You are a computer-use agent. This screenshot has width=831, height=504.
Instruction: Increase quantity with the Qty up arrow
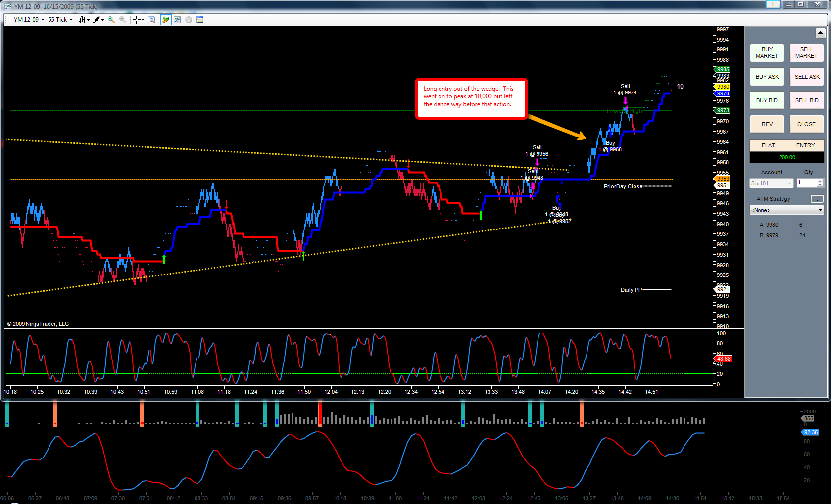pos(820,181)
